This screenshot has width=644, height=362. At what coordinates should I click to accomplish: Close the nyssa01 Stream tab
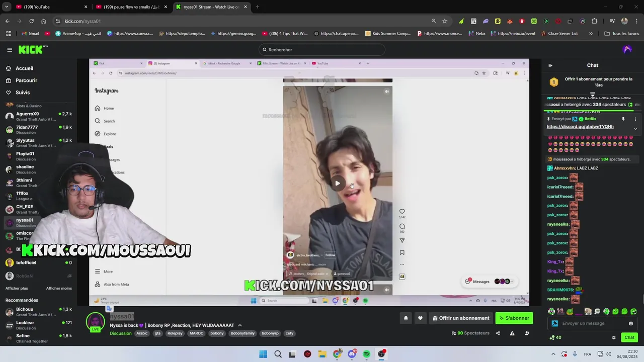click(x=246, y=7)
